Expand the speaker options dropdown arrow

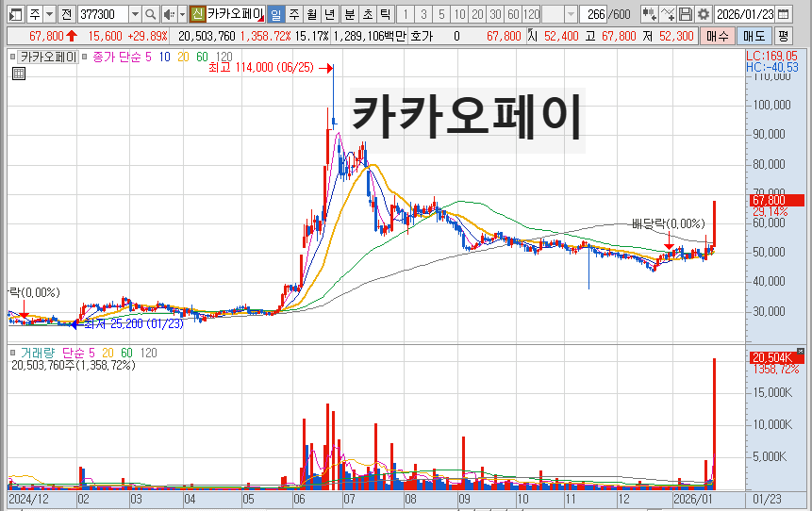click(182, 14)
